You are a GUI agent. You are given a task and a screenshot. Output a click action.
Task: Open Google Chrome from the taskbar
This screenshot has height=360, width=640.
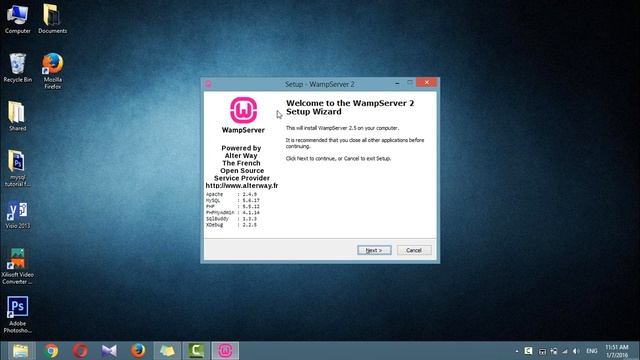pyautogui.click(x=51, y=351)
